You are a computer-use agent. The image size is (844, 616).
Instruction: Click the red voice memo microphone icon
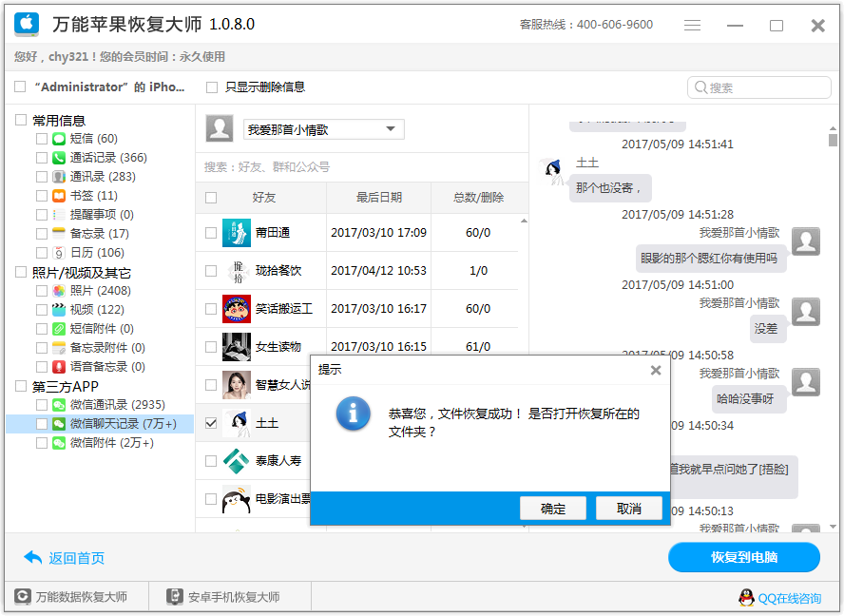(x=59, y=367)
